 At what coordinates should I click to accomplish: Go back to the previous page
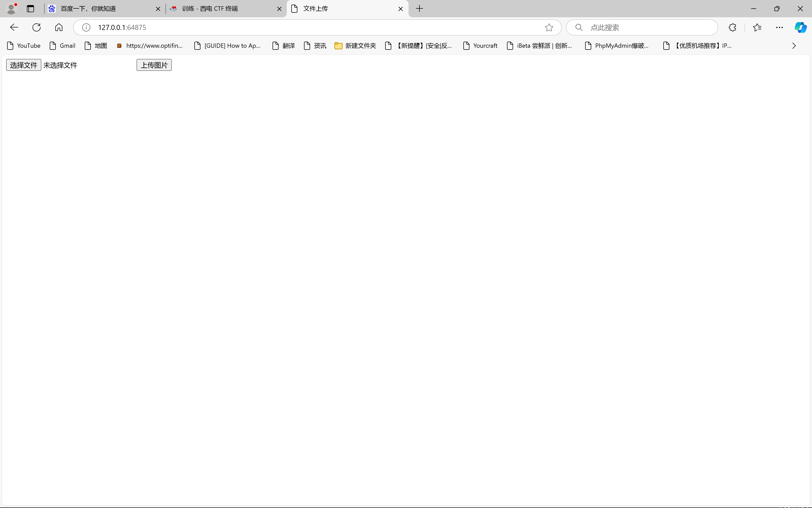pos(14,27)
